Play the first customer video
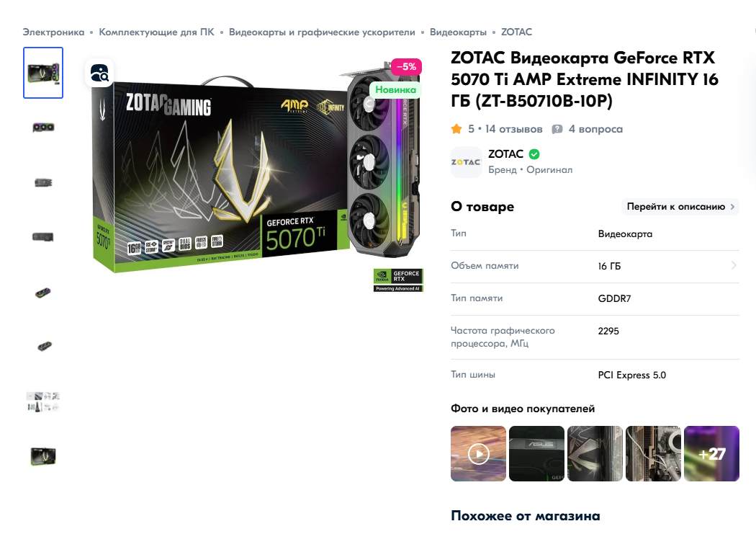756x534 pixels. [478, 453]
